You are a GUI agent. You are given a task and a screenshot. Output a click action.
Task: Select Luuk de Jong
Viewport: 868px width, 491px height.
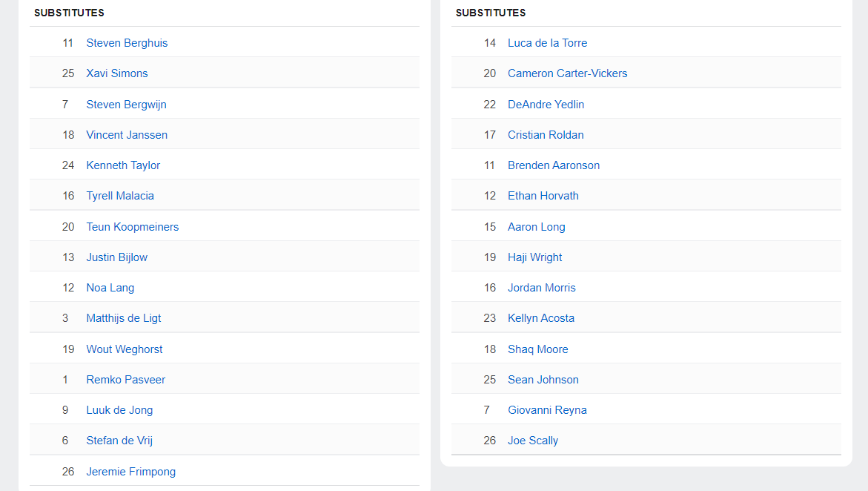(x=119, y=410)
